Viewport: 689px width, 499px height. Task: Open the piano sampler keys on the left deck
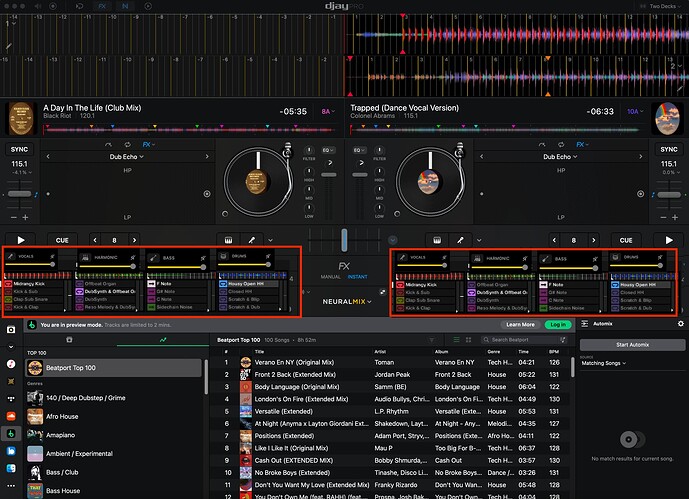tap(228, 240)
